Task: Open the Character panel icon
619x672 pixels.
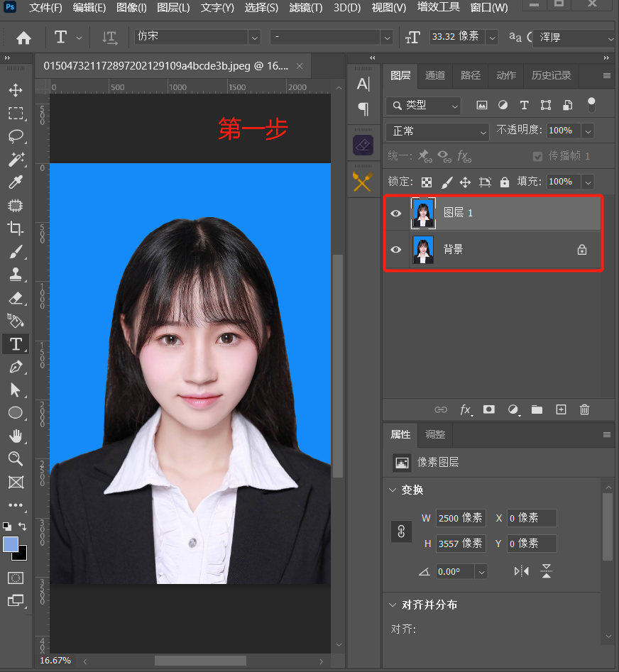Action: (x=363, y=83)
